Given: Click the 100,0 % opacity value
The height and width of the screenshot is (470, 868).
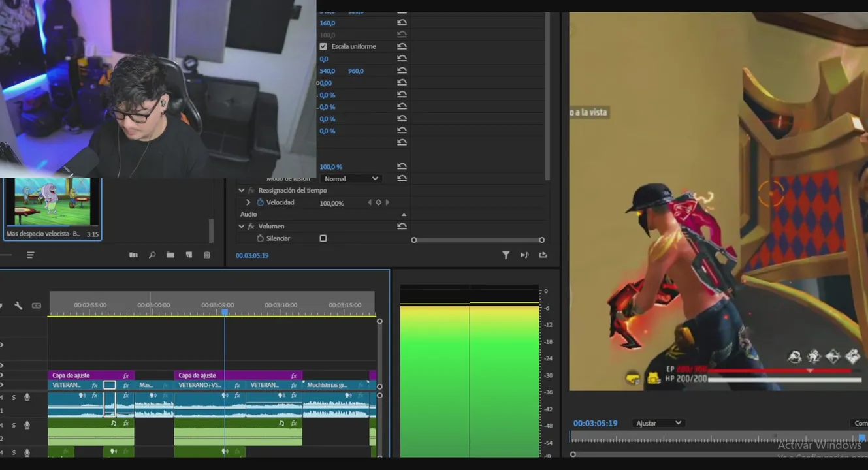Looking at the screenshot, I should (x=330, y=167).
